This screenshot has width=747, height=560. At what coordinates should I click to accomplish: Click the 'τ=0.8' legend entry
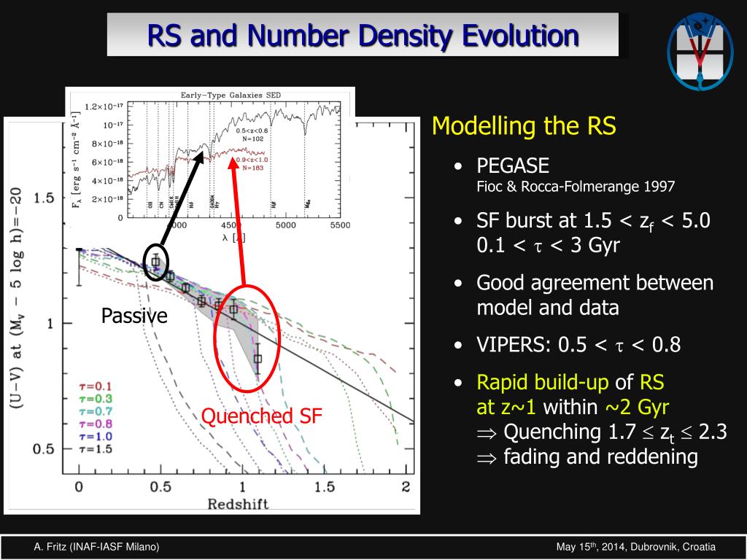[96, 424]
